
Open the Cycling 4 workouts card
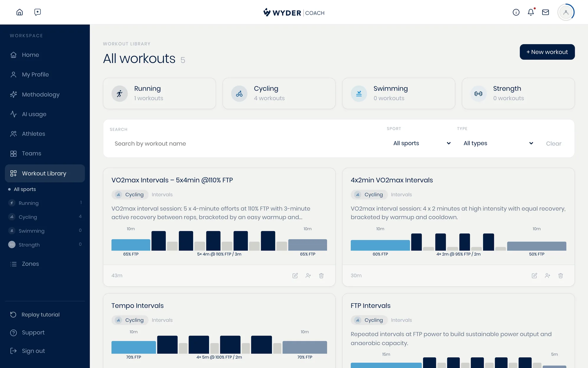(279, 94)
